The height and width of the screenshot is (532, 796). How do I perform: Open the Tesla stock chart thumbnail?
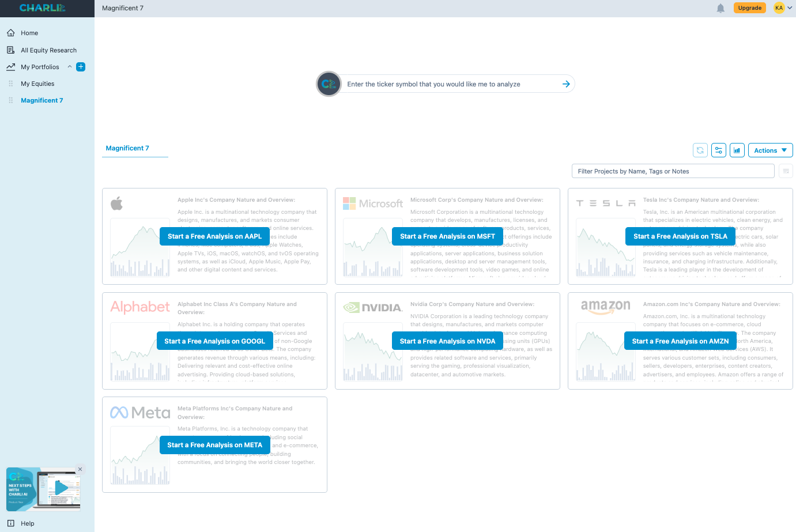coord(606,247)
